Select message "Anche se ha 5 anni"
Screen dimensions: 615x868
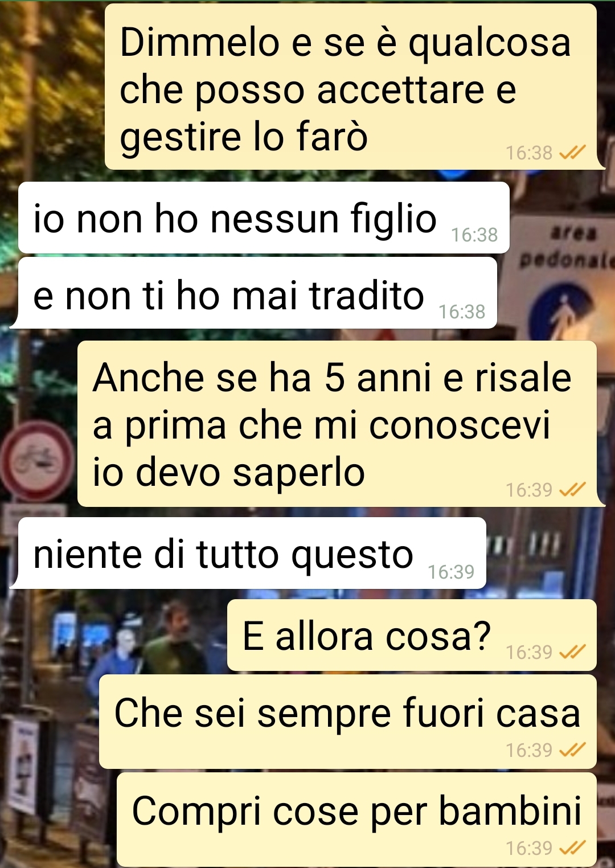point(337,424)
